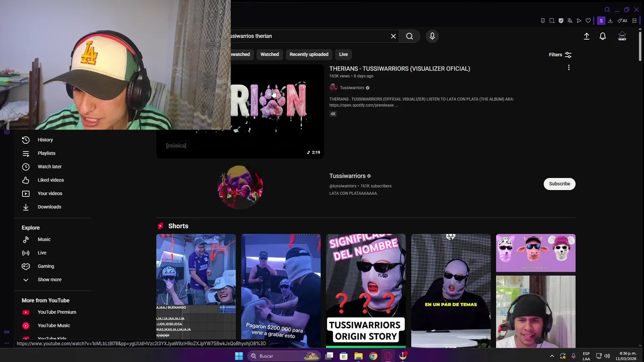This screenshot has height=362, width=644.
Task: Open the SIGNIFICADO DEL NOMBRE short
Action: 366,291
